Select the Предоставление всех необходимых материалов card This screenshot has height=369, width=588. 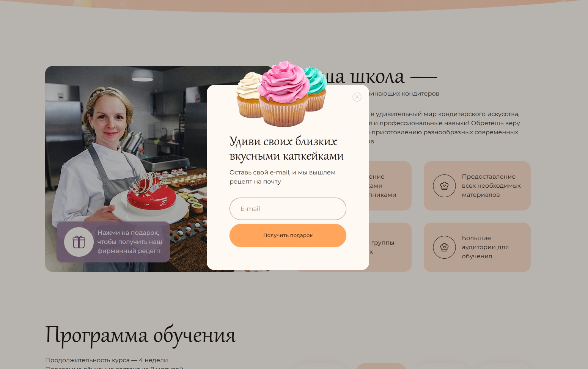477,186
